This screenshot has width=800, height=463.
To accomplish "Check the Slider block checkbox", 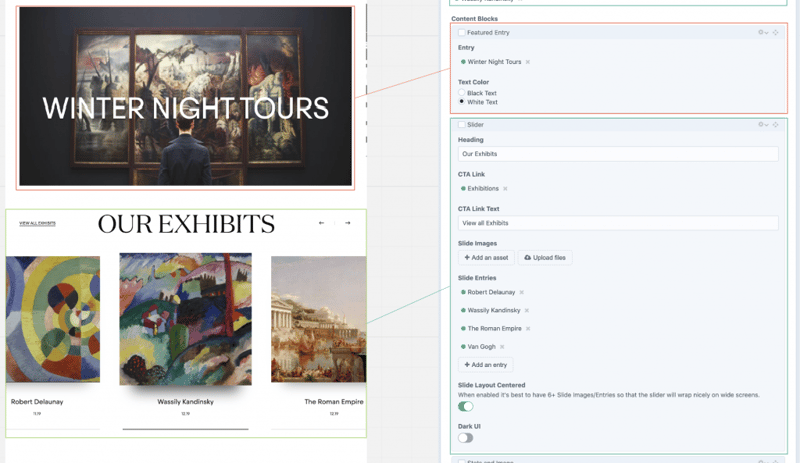I will [462, 125].
